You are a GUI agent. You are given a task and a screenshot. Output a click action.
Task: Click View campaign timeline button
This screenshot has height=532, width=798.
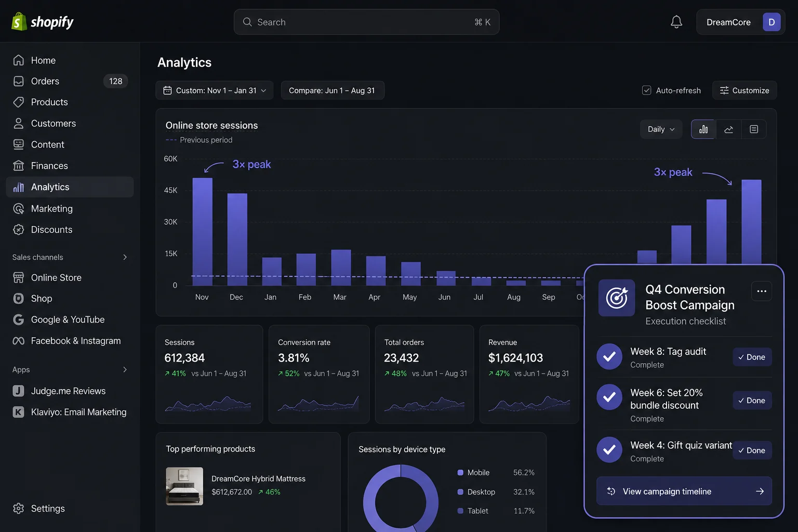[684, 491]
